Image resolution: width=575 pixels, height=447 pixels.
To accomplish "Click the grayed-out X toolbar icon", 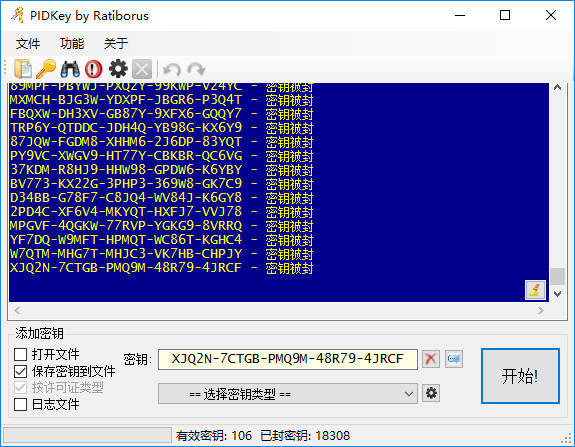I will [x=142, y=69].
